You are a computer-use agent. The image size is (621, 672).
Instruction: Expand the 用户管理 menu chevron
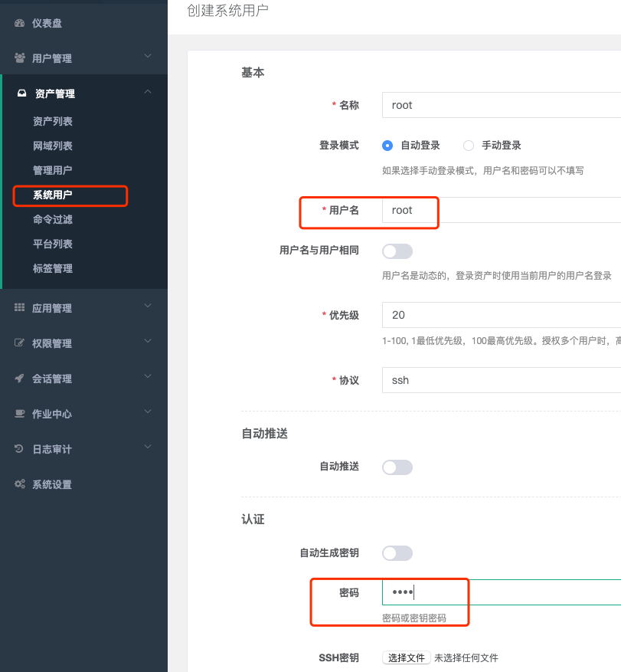(x=148, y=56)
